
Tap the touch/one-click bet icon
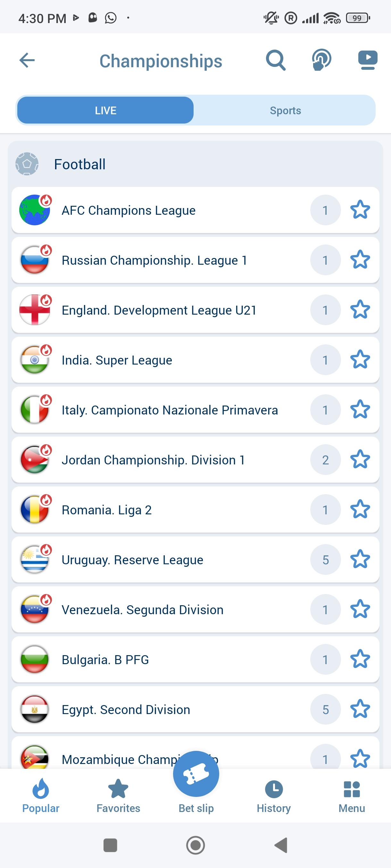(321, 60)
